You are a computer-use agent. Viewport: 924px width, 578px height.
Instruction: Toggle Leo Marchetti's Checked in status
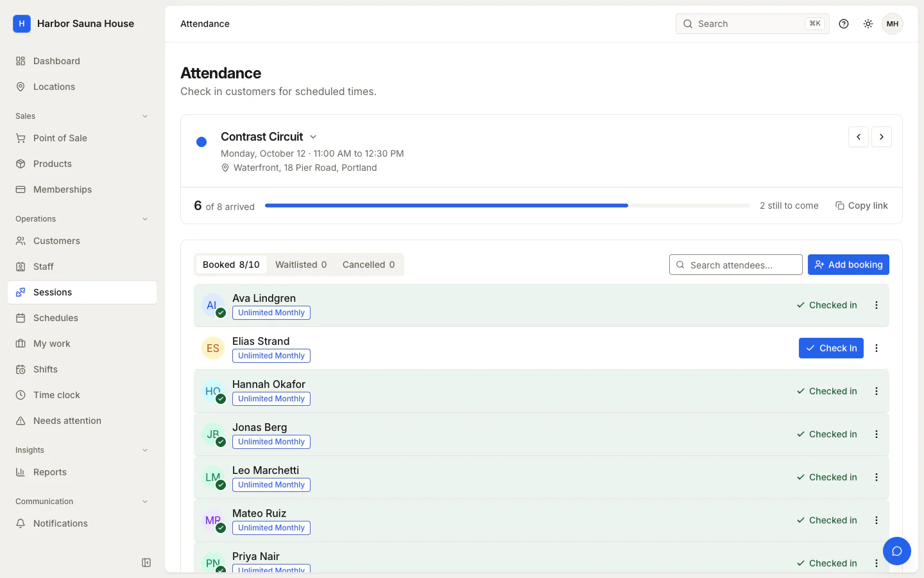tap(827, 477)
